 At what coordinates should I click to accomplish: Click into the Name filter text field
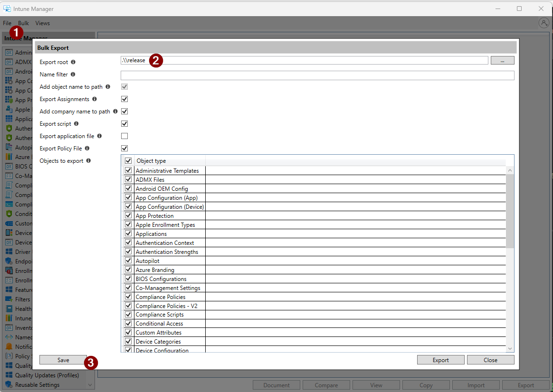coord(317,75)
